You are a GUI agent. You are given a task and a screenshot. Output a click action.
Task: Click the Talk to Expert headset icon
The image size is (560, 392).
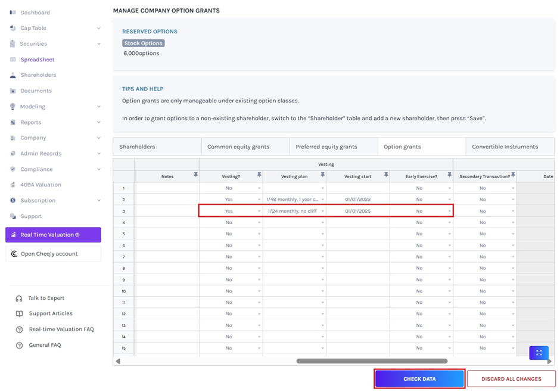(x=19, y=298)
